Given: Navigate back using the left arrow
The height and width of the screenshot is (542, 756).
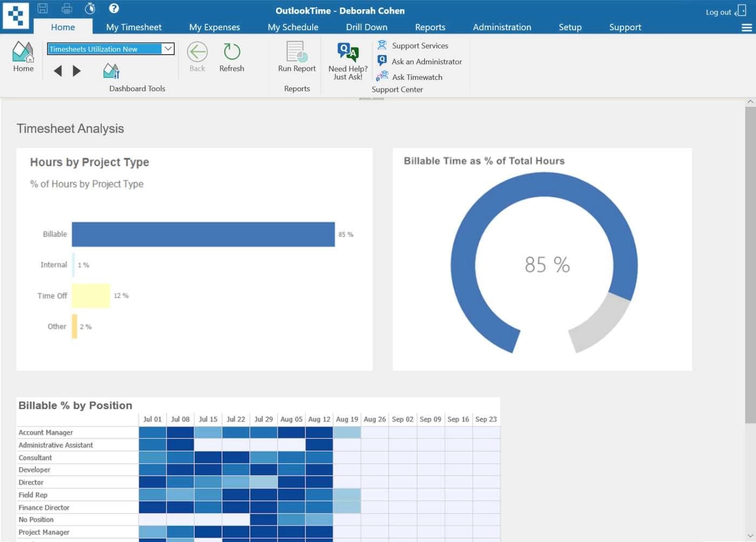Looking at the screenshot, I should coord(58,70).
